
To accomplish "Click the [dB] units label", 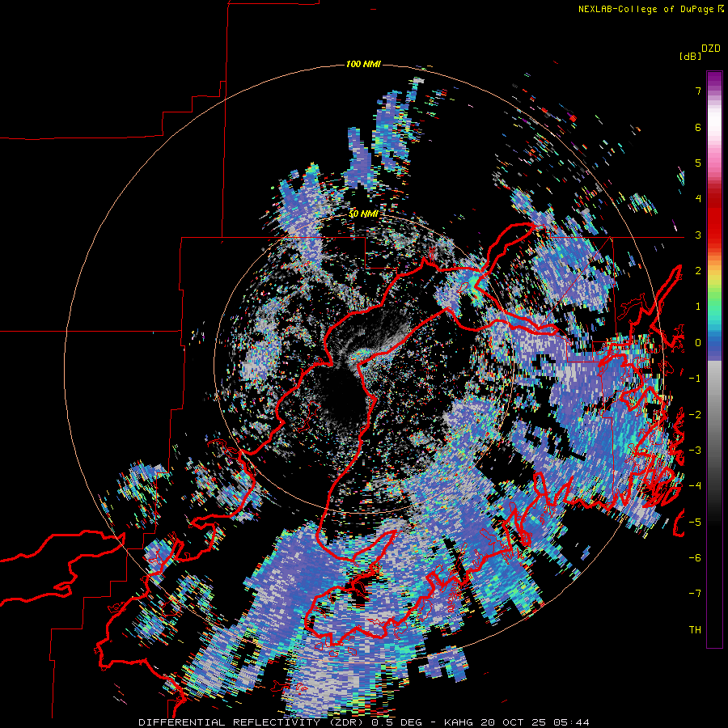I will [x=690, y=57].
